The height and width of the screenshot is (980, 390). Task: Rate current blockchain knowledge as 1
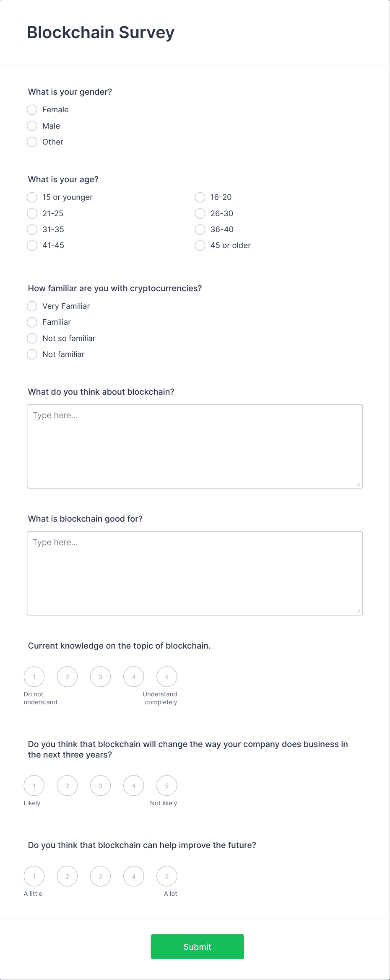(34, 677)
